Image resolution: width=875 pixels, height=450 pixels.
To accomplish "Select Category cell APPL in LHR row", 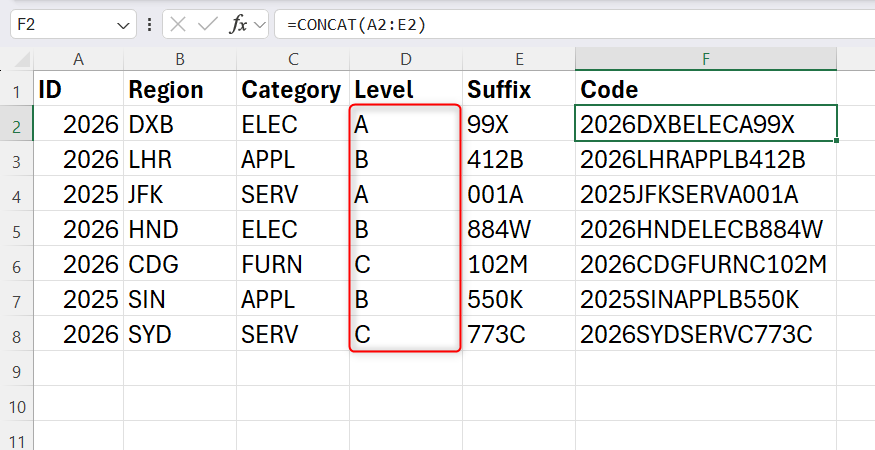I will (x=293, y=159).
